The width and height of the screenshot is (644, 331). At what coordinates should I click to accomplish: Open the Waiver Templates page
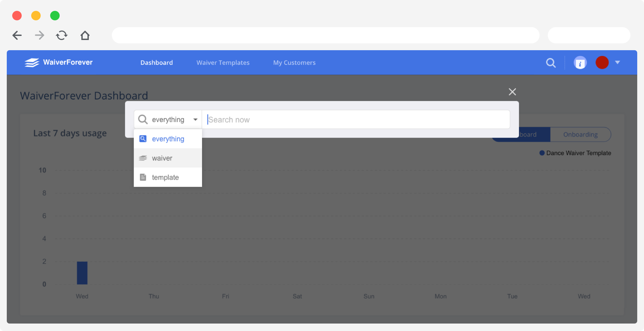[x=223, y=62]
